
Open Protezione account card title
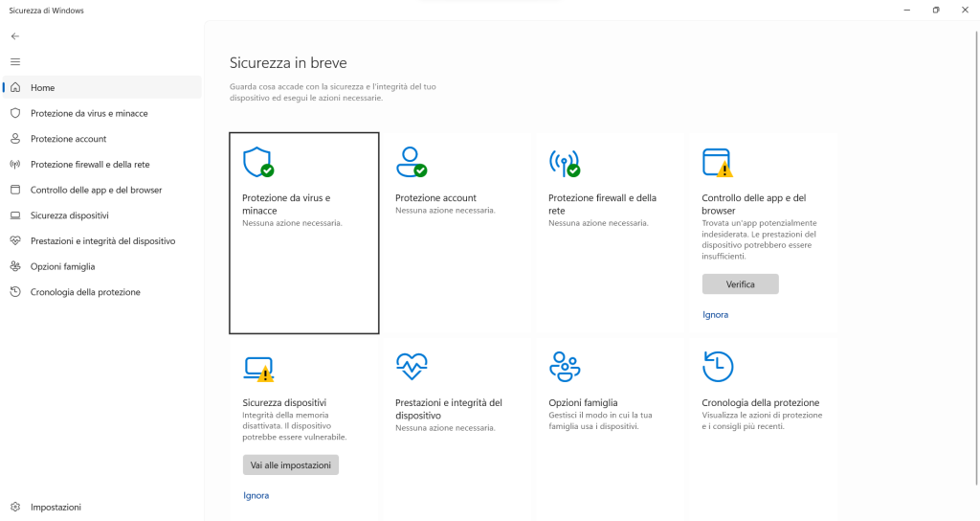tap(435, 197)
